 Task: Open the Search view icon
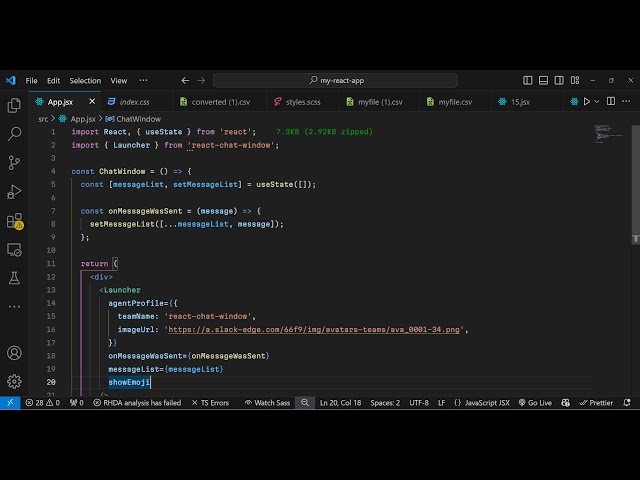tap(14, 133)
